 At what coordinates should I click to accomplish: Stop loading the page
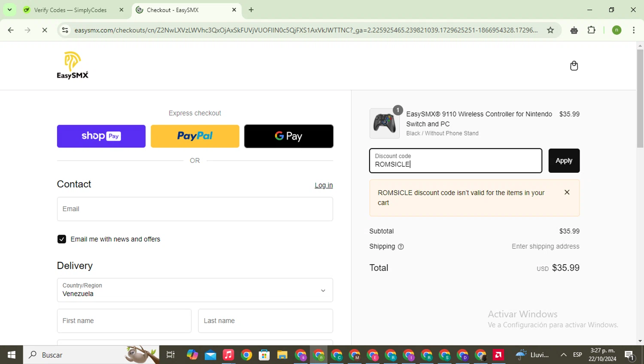point(45,30)
